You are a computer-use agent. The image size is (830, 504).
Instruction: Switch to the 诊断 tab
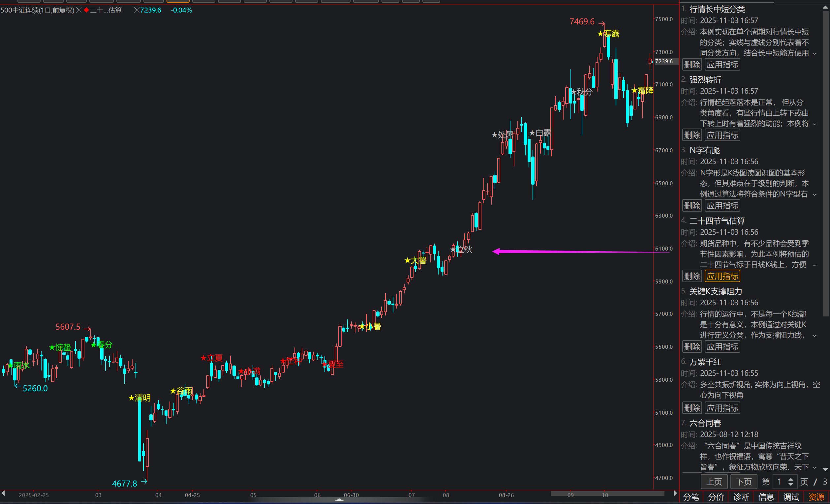(741, 497)
